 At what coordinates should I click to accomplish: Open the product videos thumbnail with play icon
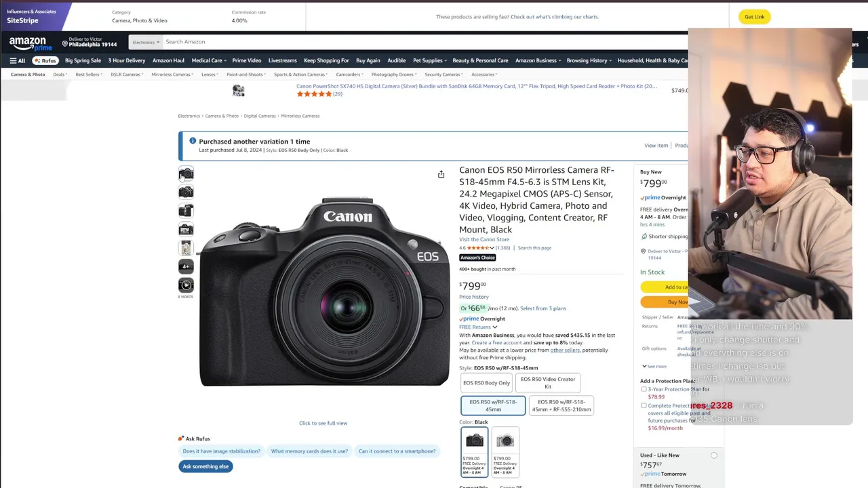[x=186, y=285]
